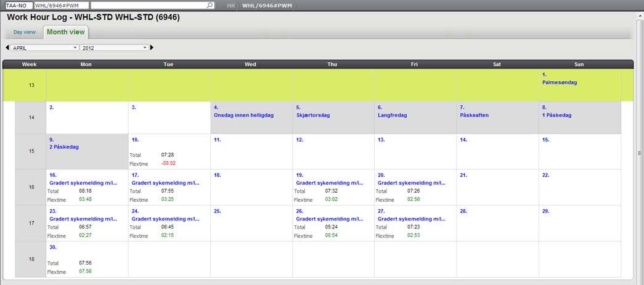Switch to Day view tab
Screen dimensions: 644x285
click(25, 32)
